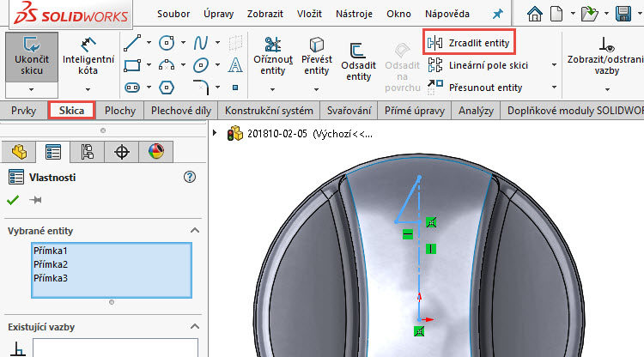Open ConfigurationManager tab icon

click(87, 152)
